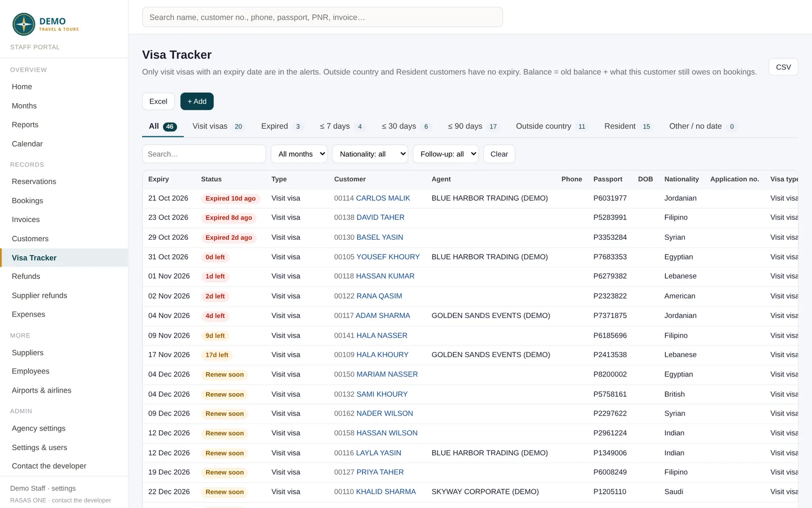Open customer CARLOS MALIK

coord(383,198)
